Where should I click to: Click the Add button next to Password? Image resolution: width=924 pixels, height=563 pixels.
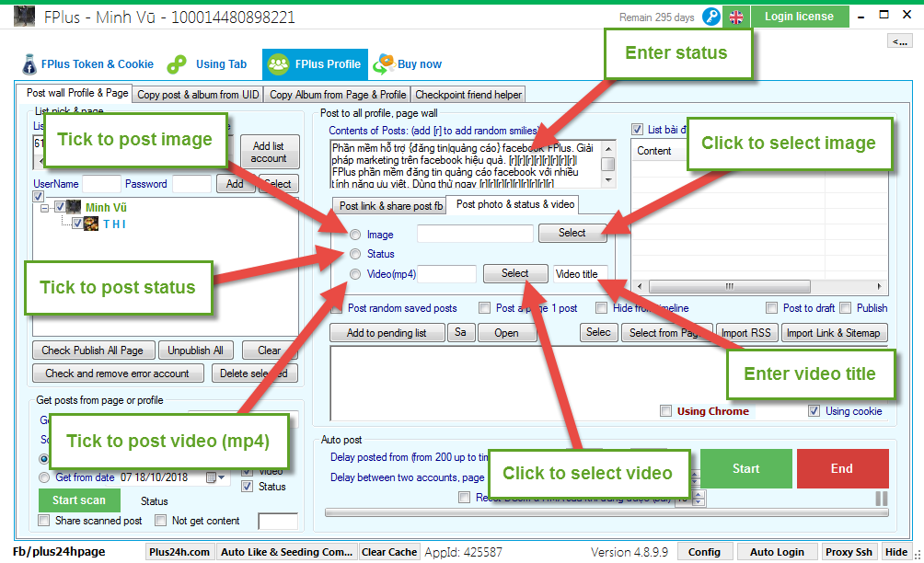pos(235,184)
